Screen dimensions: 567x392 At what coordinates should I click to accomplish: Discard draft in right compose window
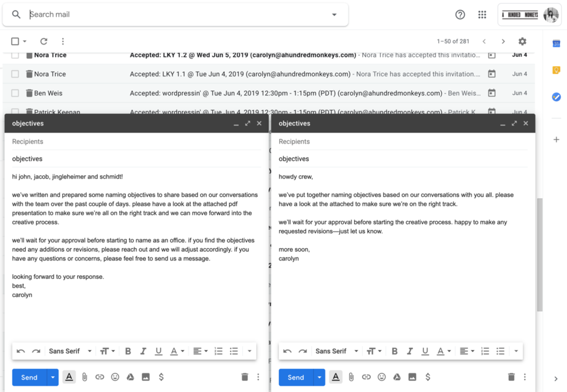pyautogui.click(x=511, y=377)
